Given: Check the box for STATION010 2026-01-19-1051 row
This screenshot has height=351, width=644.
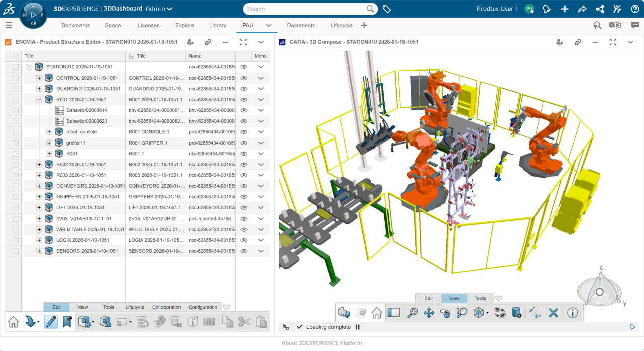Looking at the screenshot, I should [x=16, y=67].
